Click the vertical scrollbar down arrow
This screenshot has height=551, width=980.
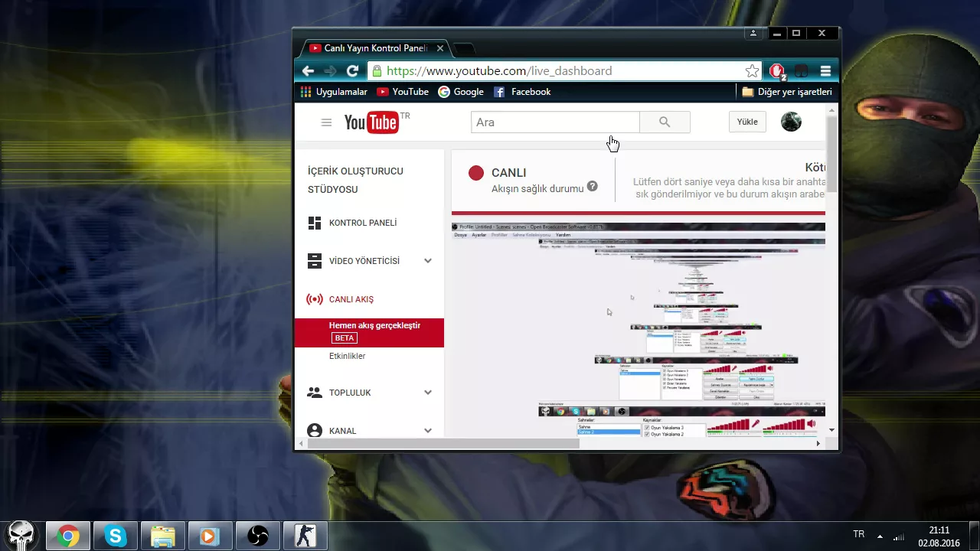[831, 431]
